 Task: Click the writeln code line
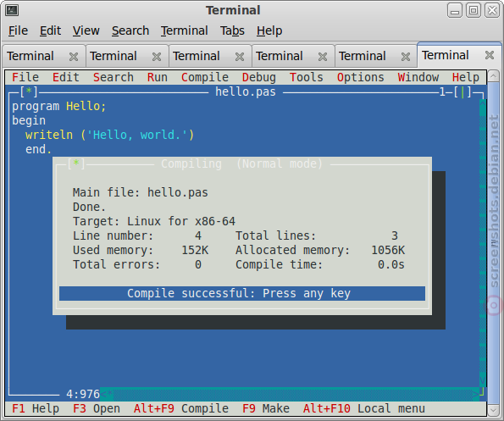110,135
